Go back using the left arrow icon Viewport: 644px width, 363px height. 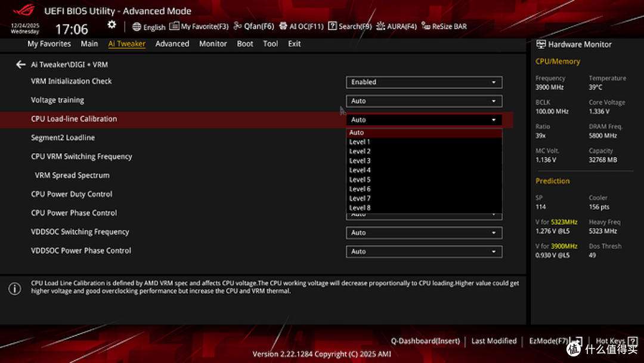(x=20, y=64)
